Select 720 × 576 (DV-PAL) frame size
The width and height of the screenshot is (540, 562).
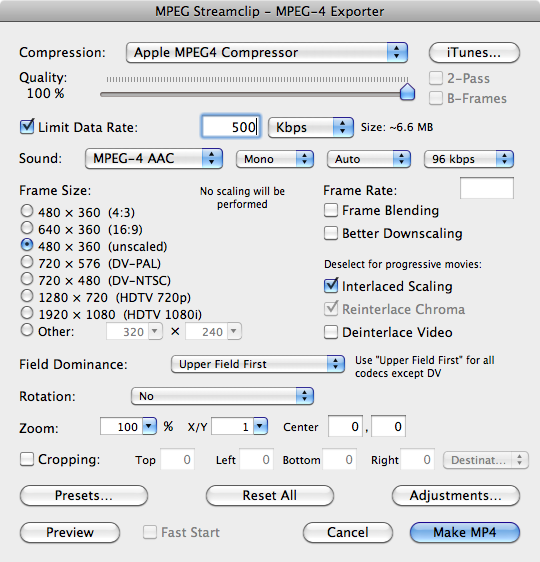27,262
